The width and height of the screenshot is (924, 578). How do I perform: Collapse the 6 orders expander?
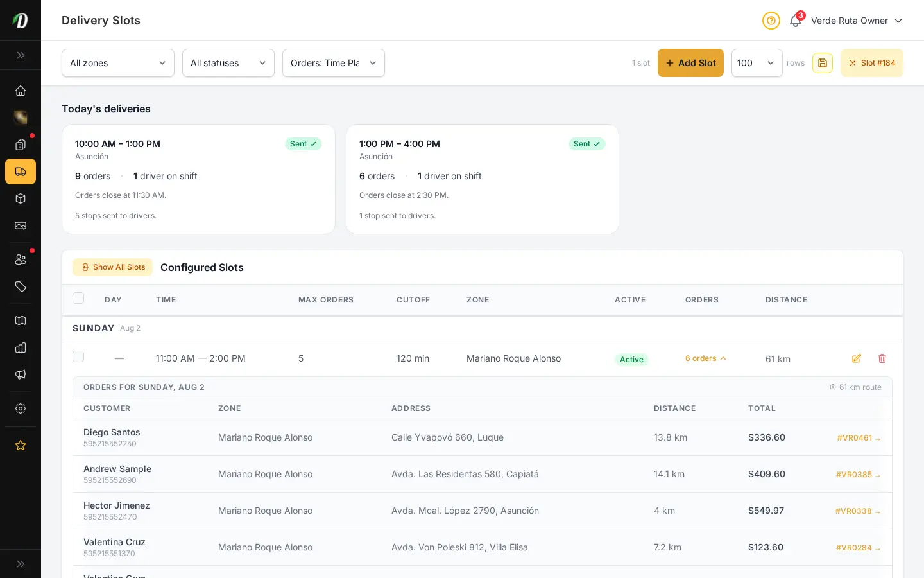[x=706, y=358]
